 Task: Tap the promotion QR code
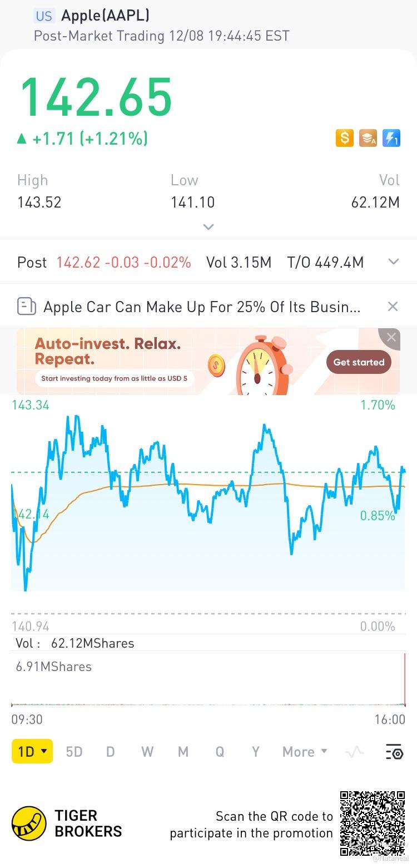[373, 823]
